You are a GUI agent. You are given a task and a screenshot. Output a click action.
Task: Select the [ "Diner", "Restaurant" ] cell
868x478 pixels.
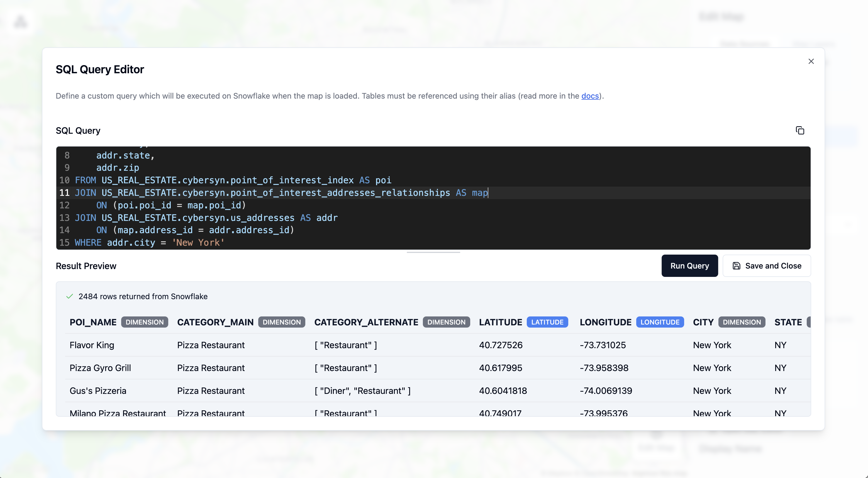coord(363,391)
